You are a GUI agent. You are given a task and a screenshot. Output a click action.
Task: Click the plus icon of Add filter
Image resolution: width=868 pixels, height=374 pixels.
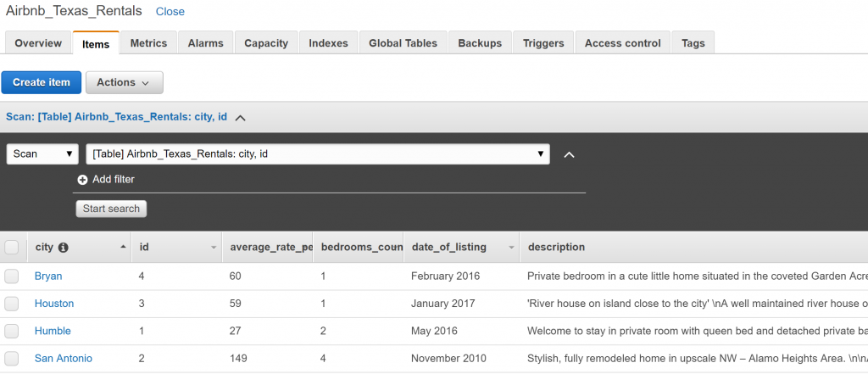click(x=82, y=180)
